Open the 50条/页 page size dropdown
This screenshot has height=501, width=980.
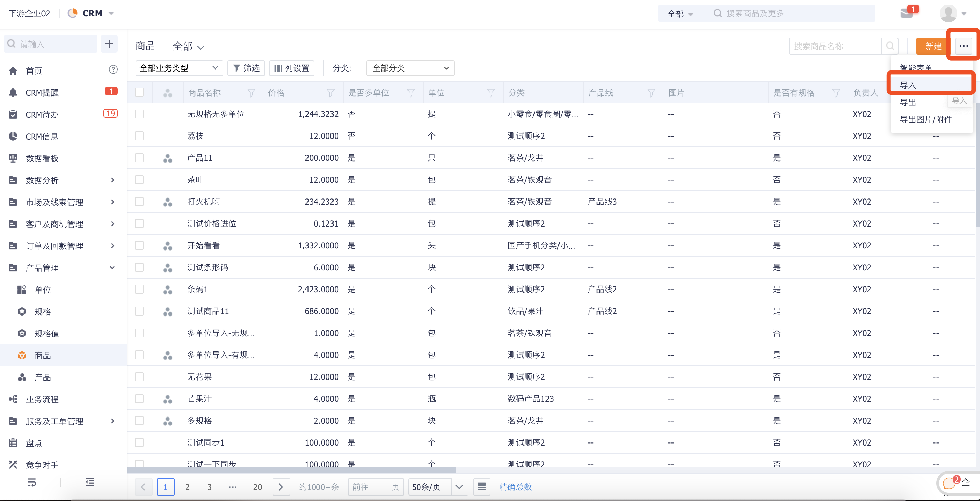pos(438,487)
